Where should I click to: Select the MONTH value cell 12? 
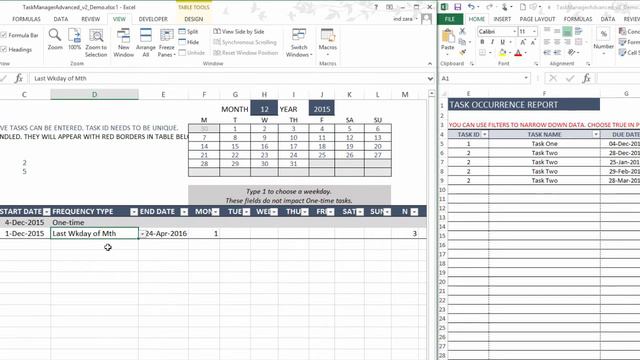coord(264,109)
